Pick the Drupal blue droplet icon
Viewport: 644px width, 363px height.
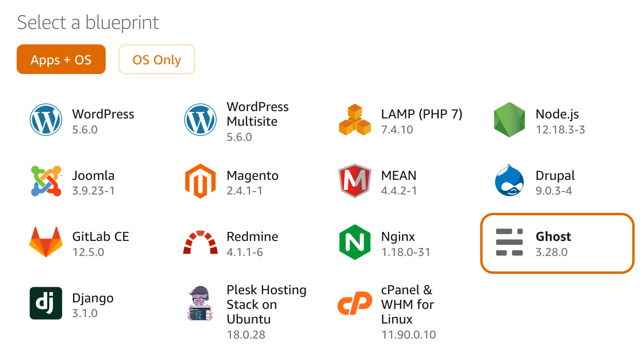(509, 180)
